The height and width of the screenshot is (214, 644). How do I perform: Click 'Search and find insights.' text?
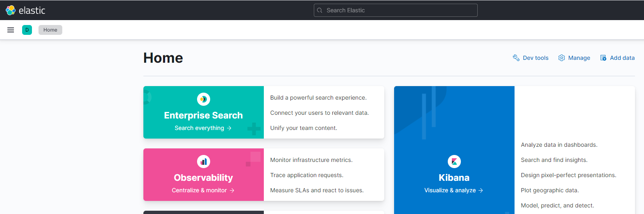pyautogui.click(x=554, y=160)
